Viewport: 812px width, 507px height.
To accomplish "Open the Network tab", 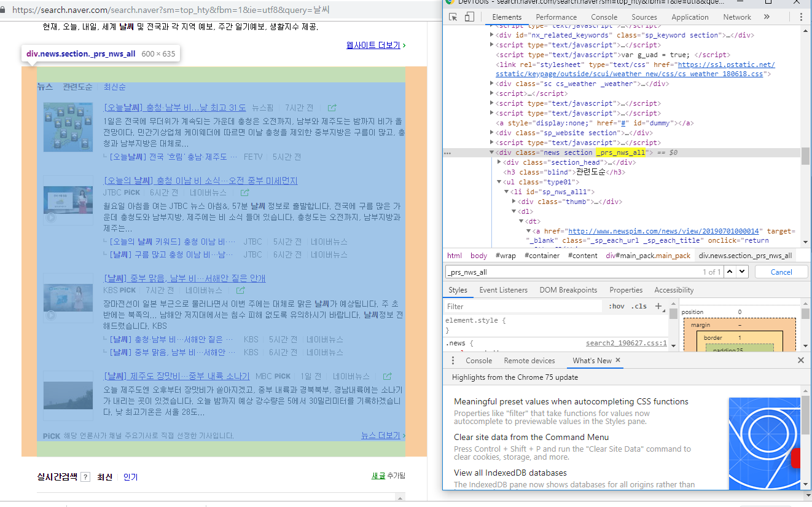I will tap(736, 17).
